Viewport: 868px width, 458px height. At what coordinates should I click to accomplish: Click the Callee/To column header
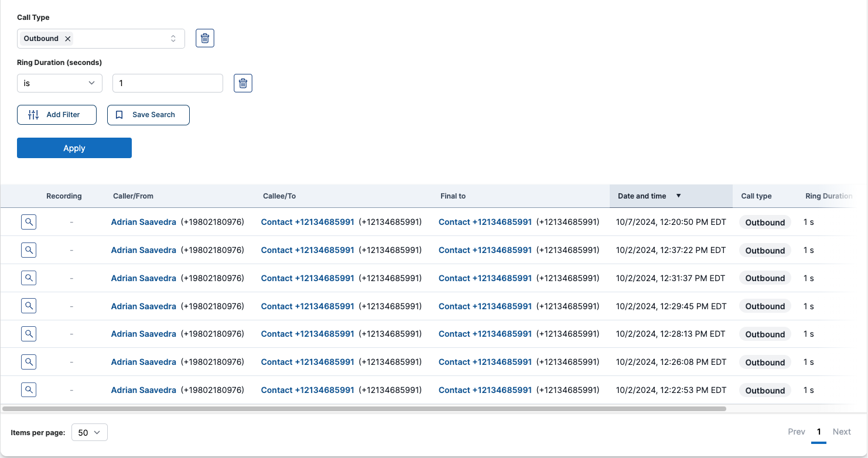279,196
